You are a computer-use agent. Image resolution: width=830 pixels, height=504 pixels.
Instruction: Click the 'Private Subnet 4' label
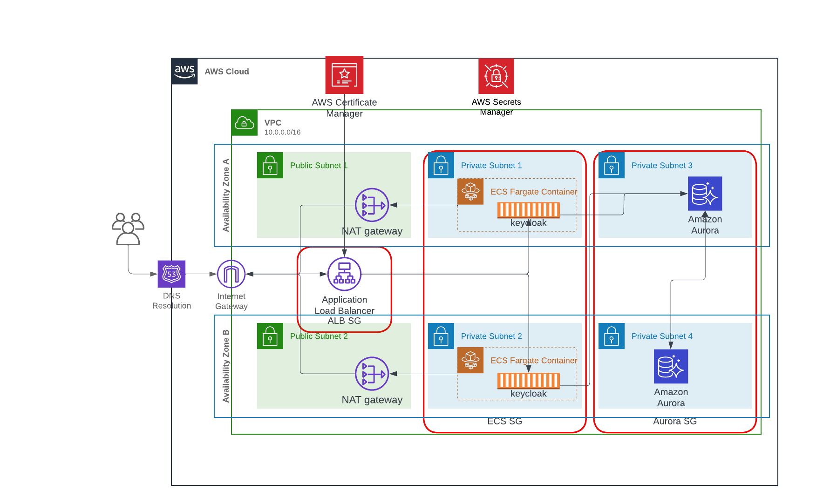662,336
